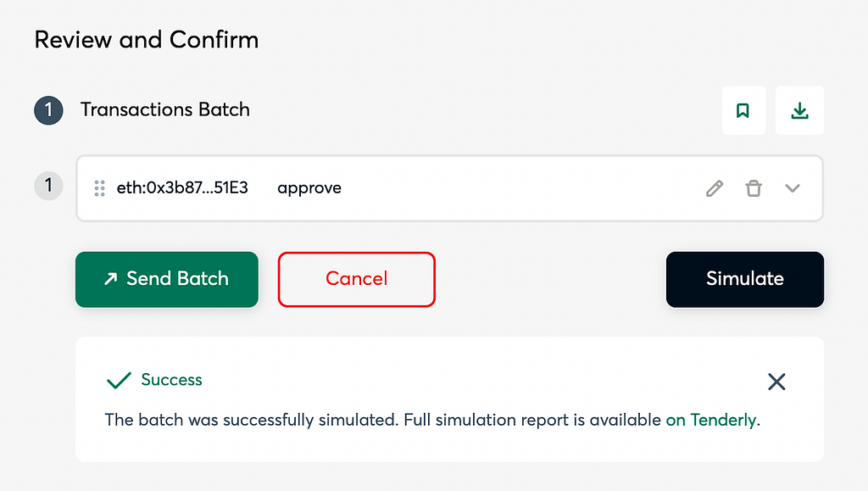Click the bookmark save batch icon
Image resolution: width=868 pixels, height=491 pixels.
(x=743, y=111)
